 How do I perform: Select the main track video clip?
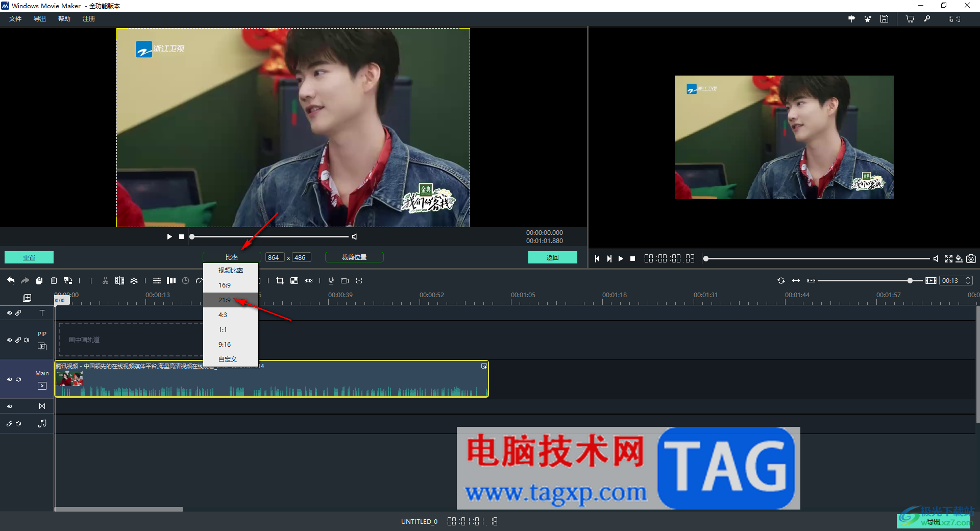point(272,379)
